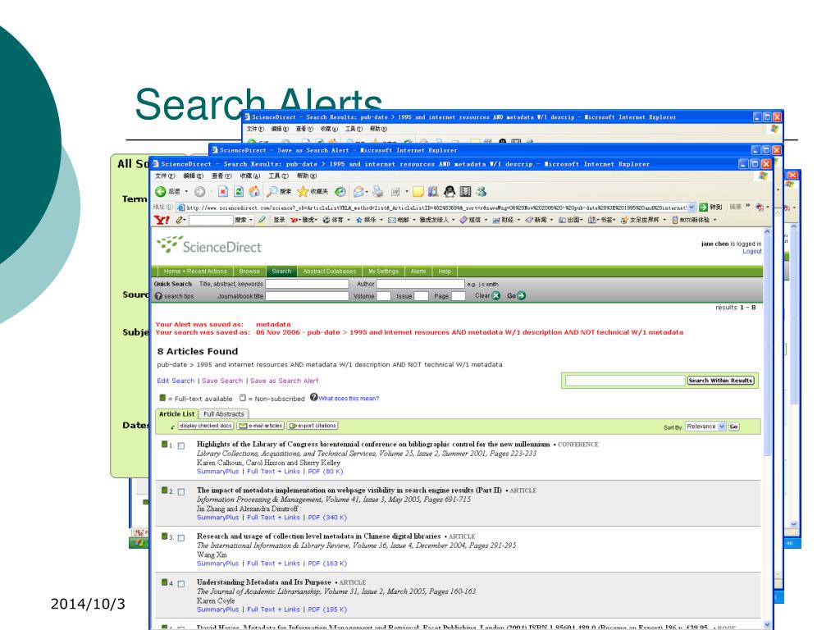Open the My Settings navigation tab
840x630 pixels.
(x=383, y=271)
